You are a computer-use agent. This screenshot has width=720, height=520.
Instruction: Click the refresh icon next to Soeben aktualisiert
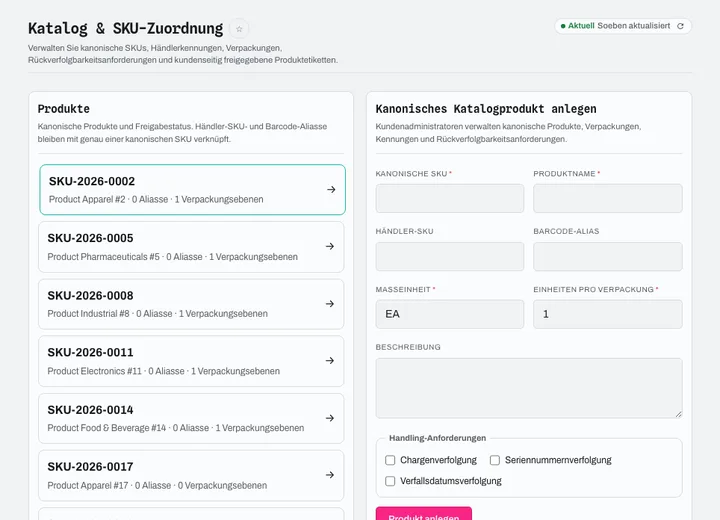point(680,26)
